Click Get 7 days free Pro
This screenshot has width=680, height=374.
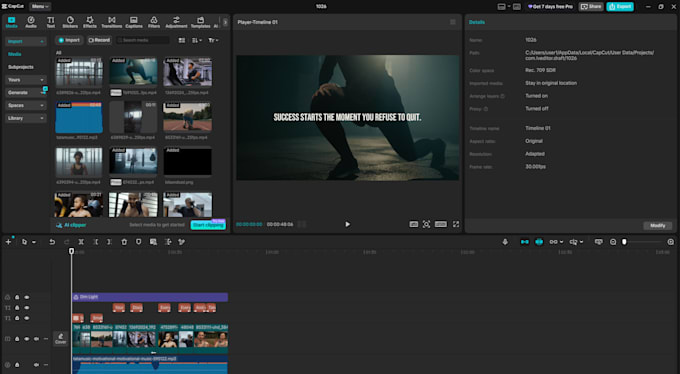550,7
